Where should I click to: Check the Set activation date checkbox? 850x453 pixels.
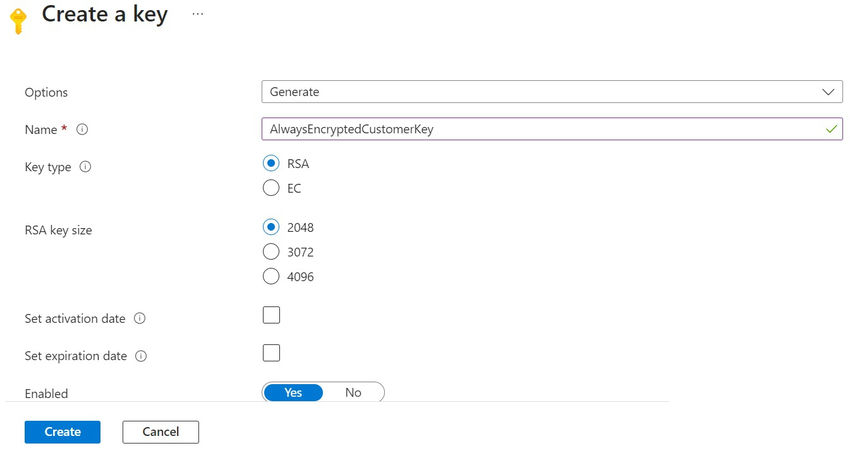coord(271,316)
